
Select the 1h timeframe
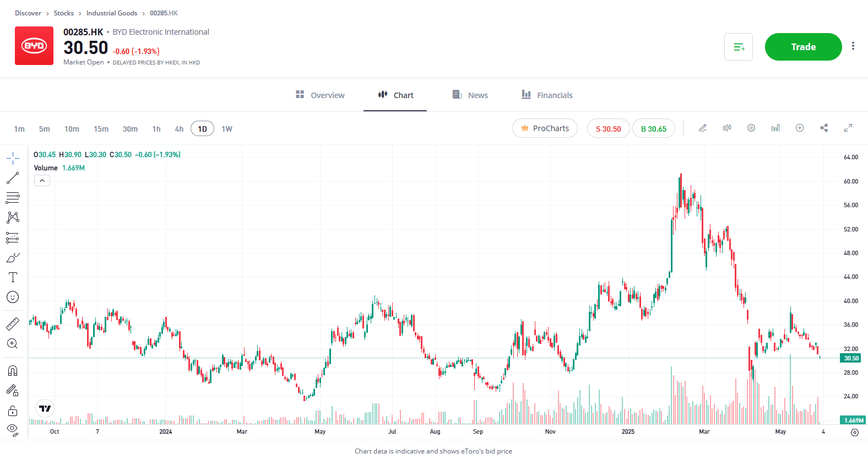point(156,129)
